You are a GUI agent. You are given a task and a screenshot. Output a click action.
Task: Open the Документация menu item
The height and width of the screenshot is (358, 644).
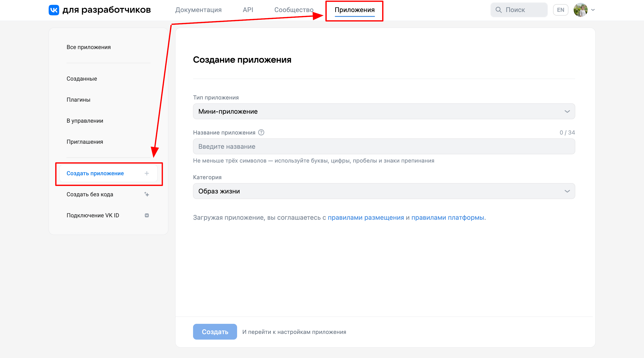click(x=198, y=10)
